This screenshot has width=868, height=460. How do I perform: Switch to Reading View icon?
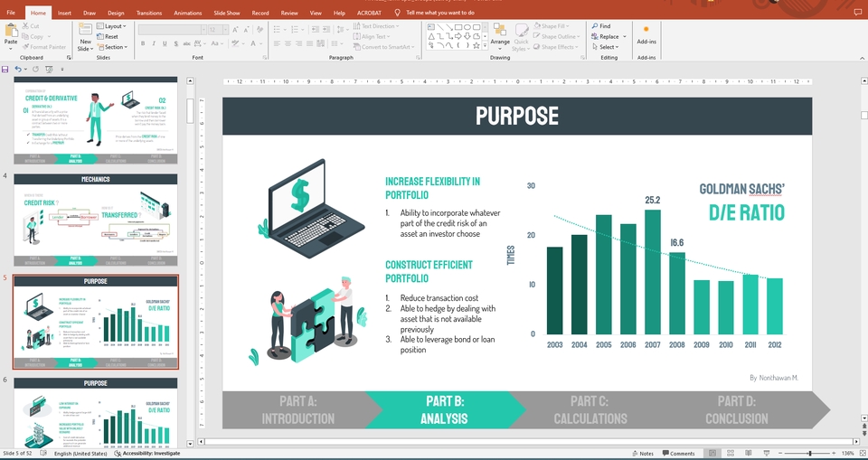pyautogui.click(x=749, y=454)
